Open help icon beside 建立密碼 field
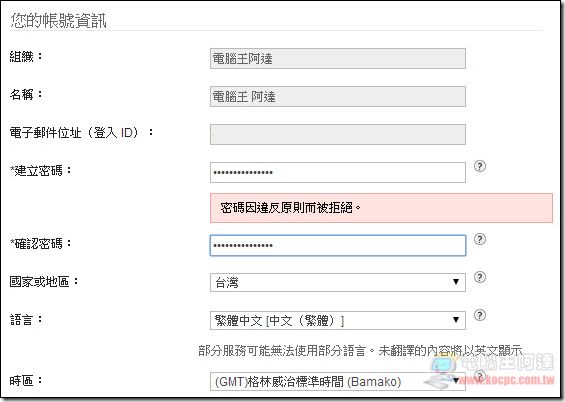This screenshot has width=565, height=402. (x=480, y=166)
